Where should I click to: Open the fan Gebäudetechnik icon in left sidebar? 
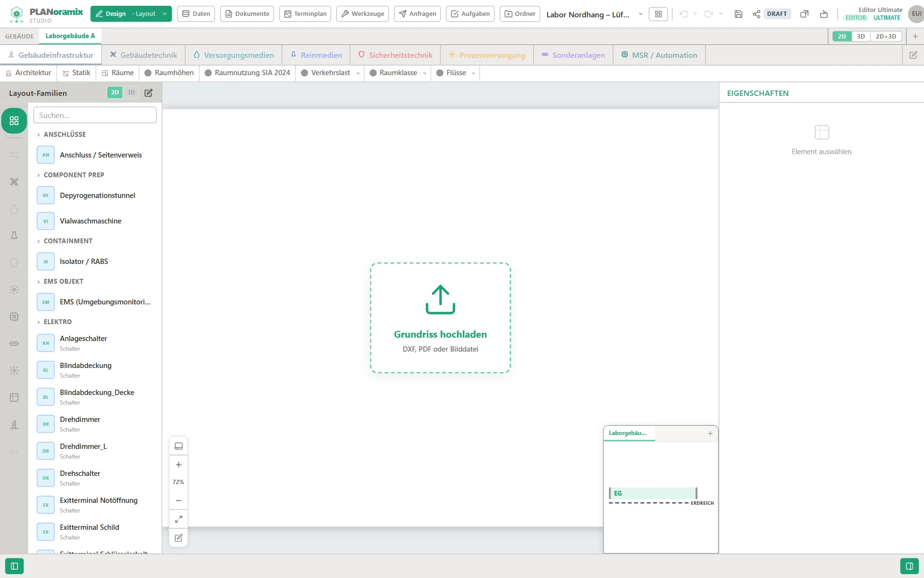click(x=14, y=182)
